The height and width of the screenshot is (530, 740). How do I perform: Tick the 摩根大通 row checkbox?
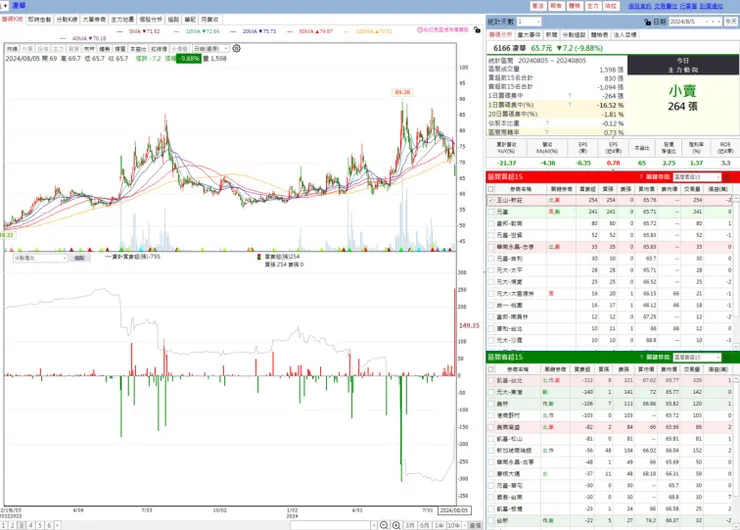(491, 474)
